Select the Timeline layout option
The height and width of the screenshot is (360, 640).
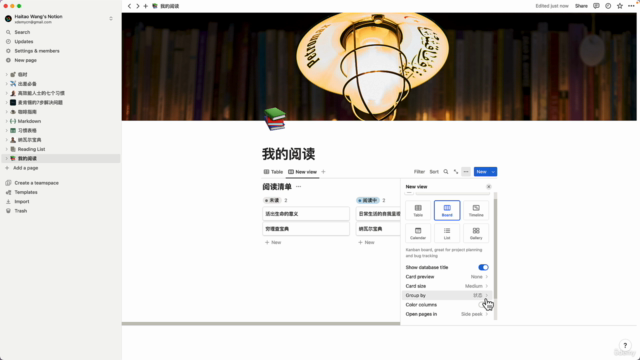click(x=476, y=211)
